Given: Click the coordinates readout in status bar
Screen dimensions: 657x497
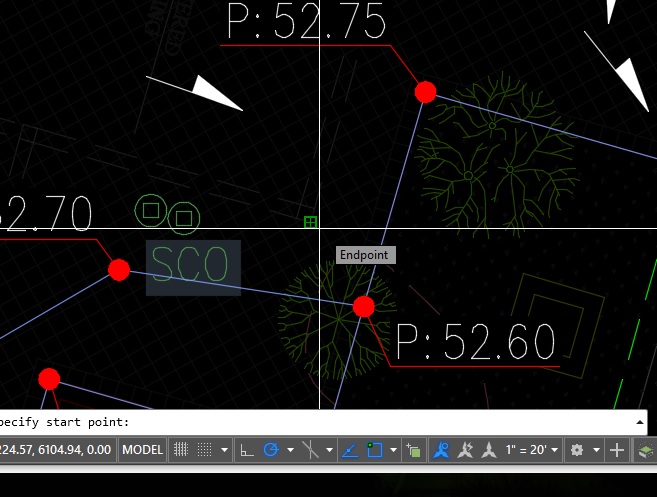Looking at the screenshot, I should point(56,450).
